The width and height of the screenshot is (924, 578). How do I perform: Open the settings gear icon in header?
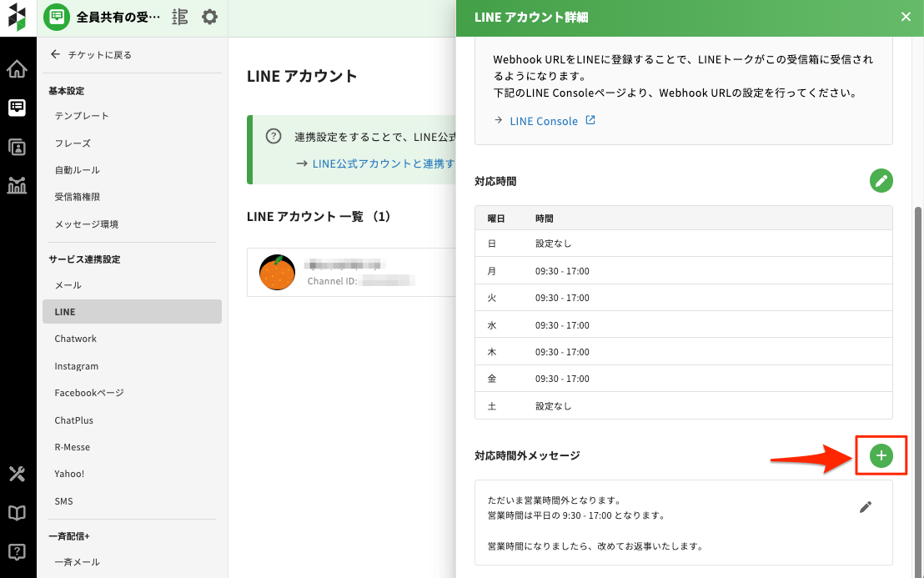(x=209, y=17)
